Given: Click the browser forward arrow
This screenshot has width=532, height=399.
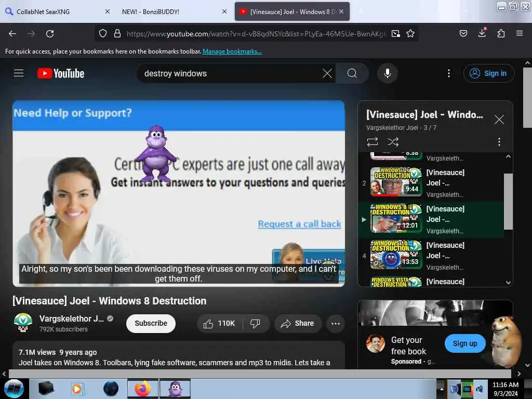Looking at the screenshot, I should pyautogui.click(x=31, y=34).
